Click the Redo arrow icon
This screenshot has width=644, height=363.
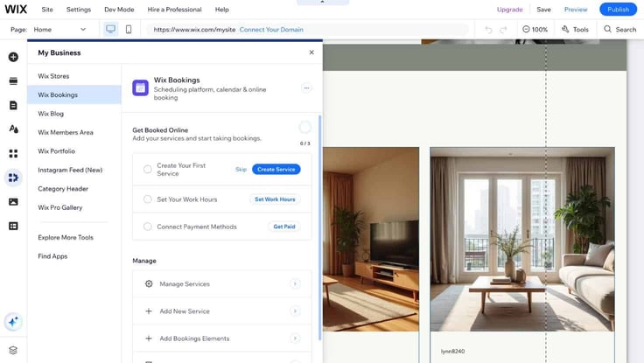point(503,30)
